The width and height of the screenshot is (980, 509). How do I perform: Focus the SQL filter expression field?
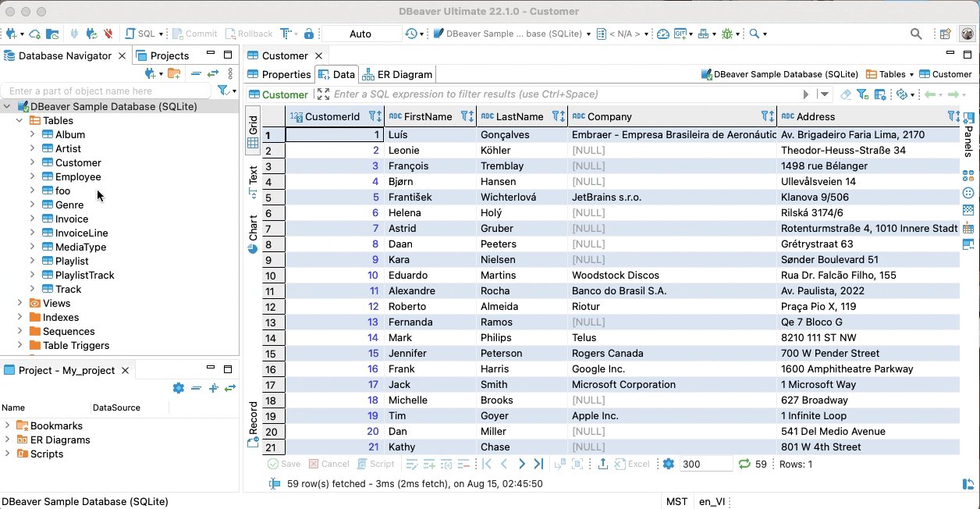point(565,94)
